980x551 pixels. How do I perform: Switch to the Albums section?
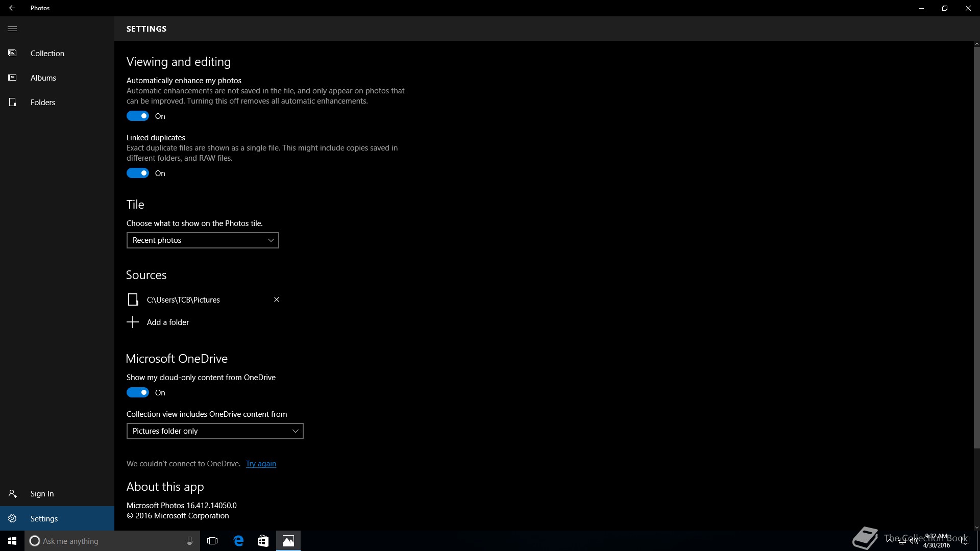[57, 78]
